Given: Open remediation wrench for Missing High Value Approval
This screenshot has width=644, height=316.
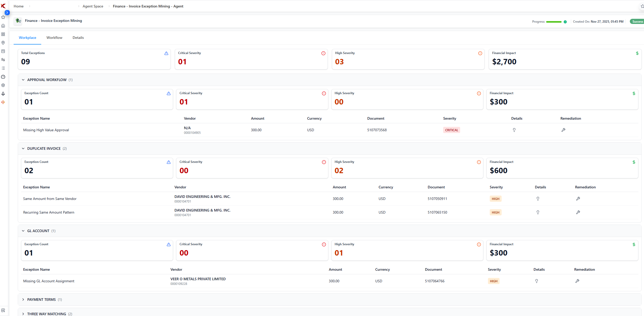Looking at the screenshot, I should (563, 130).
